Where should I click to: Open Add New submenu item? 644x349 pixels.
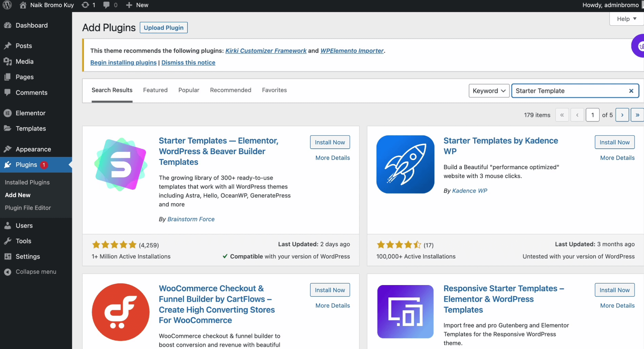coord(18,195)
